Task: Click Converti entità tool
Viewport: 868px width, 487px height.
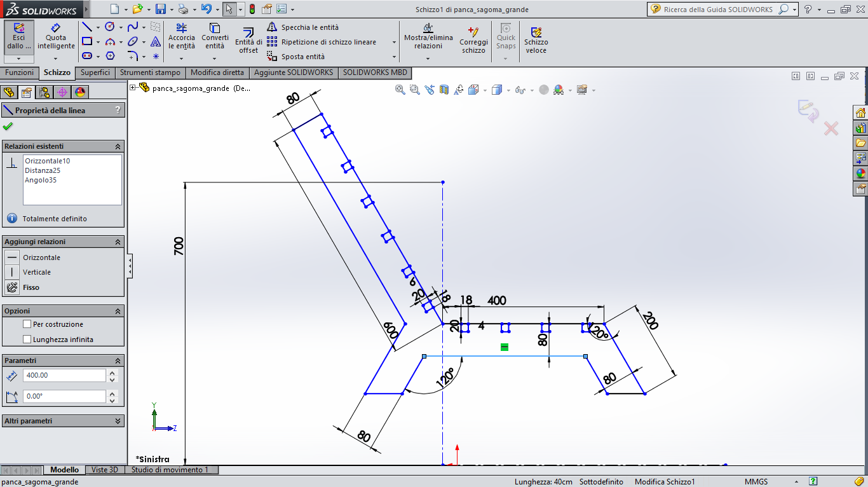Action: click(215, 37)
